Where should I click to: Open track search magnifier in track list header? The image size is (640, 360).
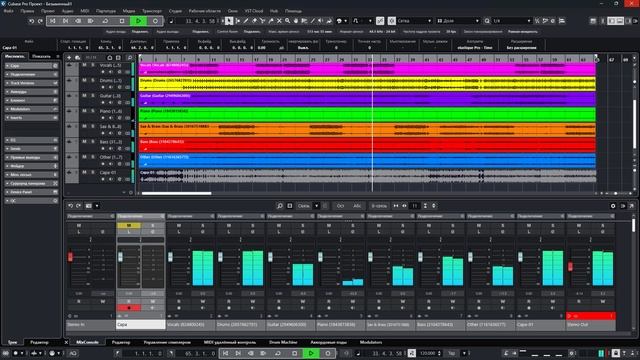[x=130, y=58]
